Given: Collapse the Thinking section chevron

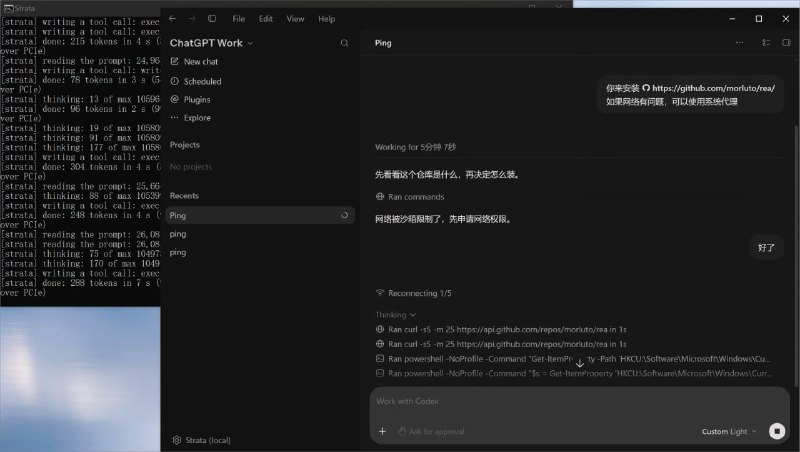Looking at the screenshot, I should click(x=413, y=315).
